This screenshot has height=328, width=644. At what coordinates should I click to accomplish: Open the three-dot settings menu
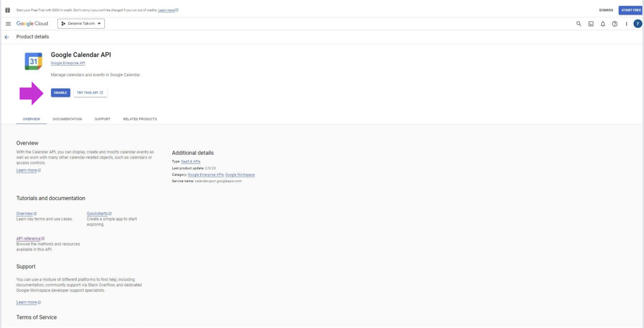pos(626,24)
